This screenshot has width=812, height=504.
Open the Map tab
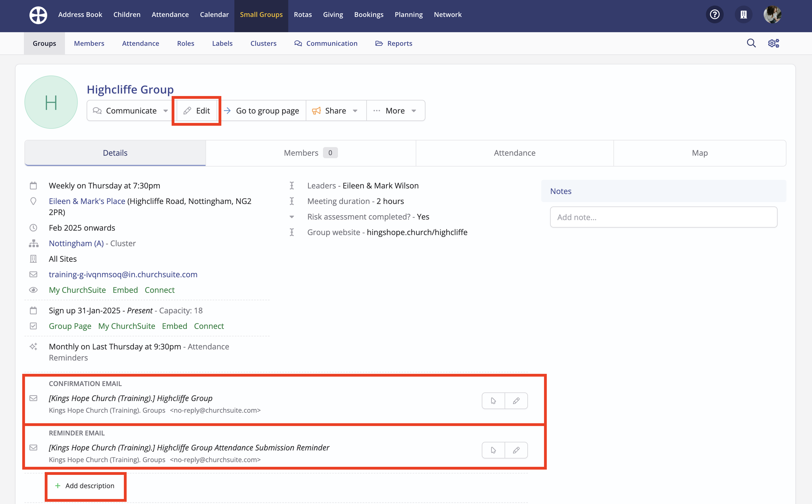(x=699, y=153)
